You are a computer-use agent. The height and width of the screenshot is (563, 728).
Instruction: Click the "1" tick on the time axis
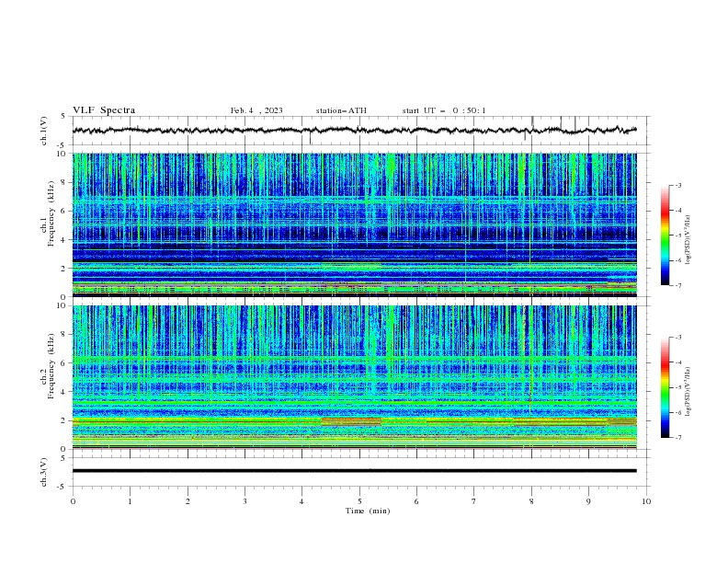130,501
